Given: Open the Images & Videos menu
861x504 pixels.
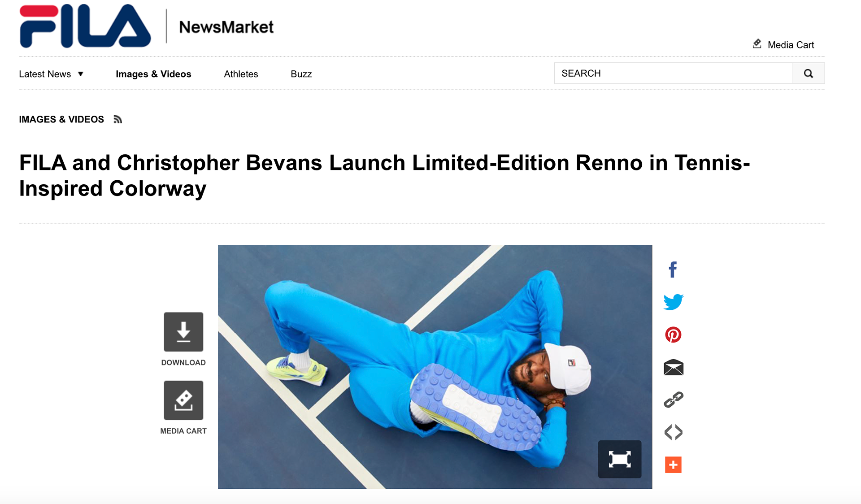Looking at the screenshot, I should [x=153, y=74].
